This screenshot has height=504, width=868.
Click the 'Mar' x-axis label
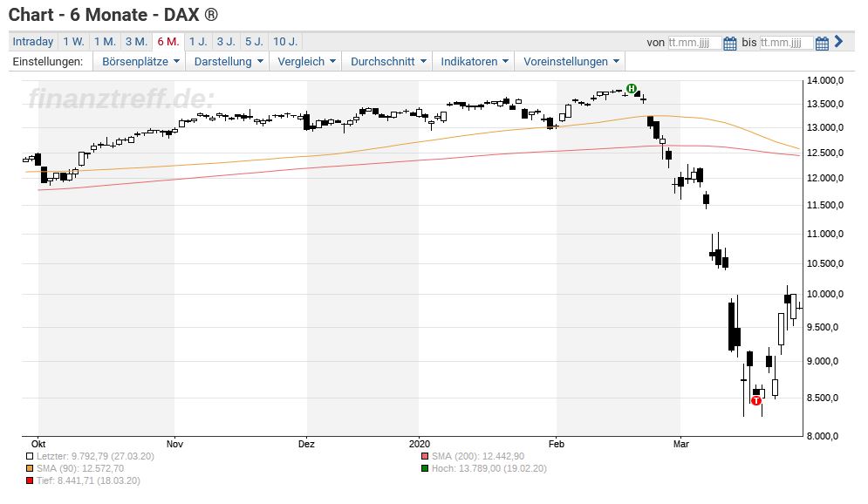click(681, 444)
